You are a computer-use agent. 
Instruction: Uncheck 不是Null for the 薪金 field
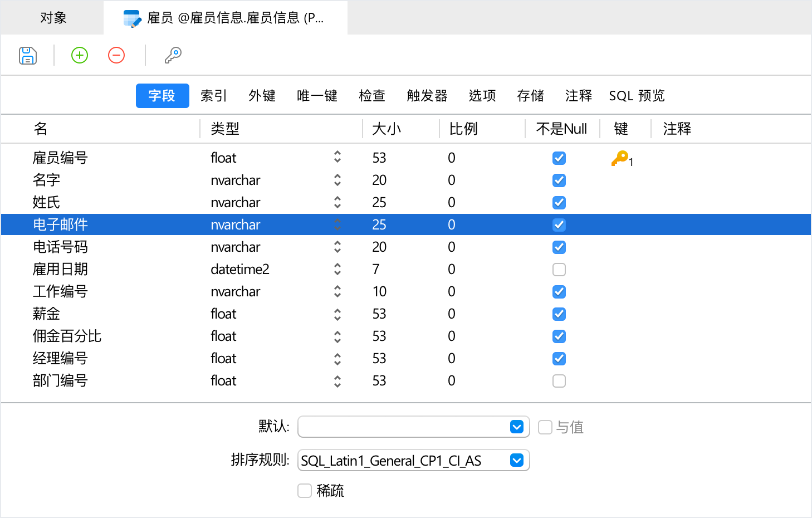(x=559, y=314)
